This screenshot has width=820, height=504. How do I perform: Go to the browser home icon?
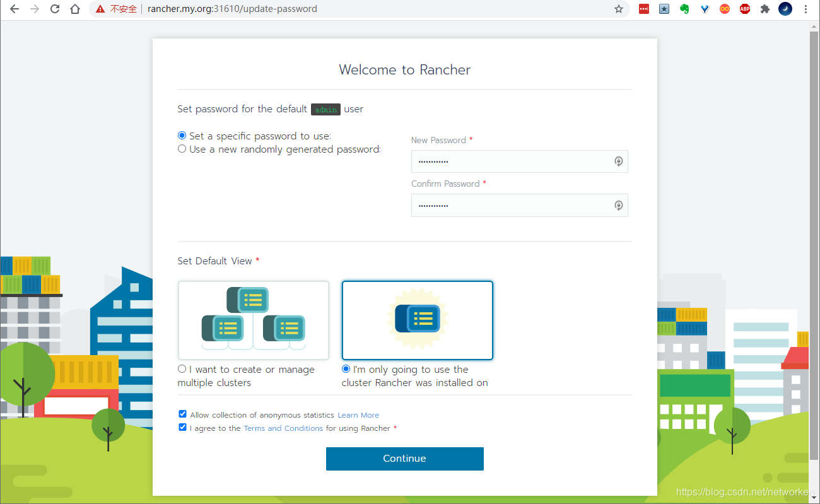(75, 9)
